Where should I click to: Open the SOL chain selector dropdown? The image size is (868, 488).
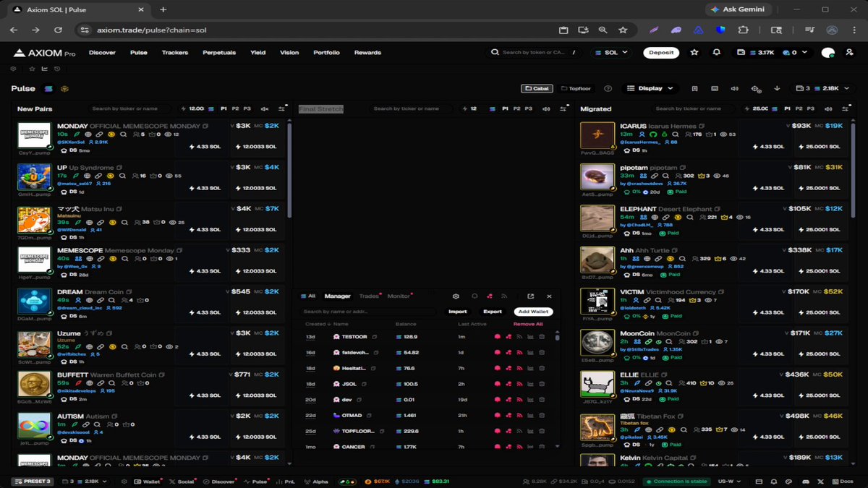pyautogui.click(x=610, y=53)
